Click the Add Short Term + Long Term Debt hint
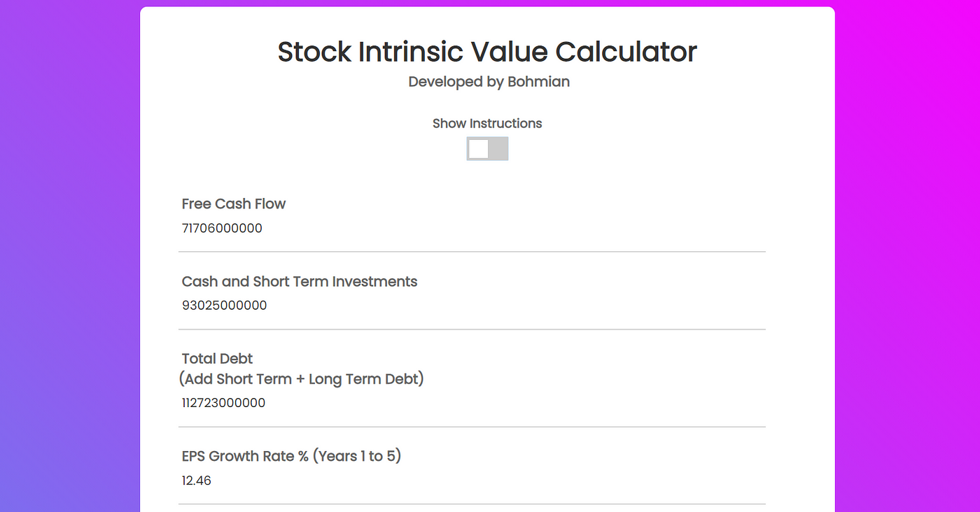The height and width of the screenshot is (512, 980). 301,379
